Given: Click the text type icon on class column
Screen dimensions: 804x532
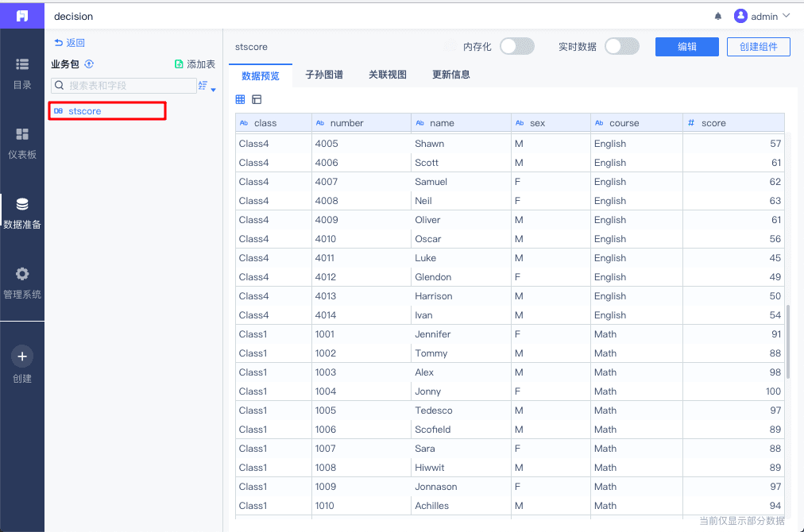Looking at the screenshot, I should click(244, 123).
